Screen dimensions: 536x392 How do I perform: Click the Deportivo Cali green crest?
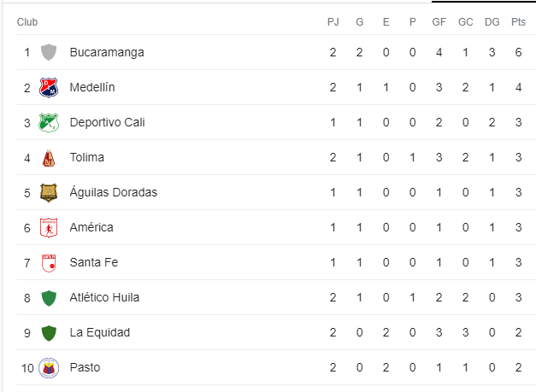[49, 123]
